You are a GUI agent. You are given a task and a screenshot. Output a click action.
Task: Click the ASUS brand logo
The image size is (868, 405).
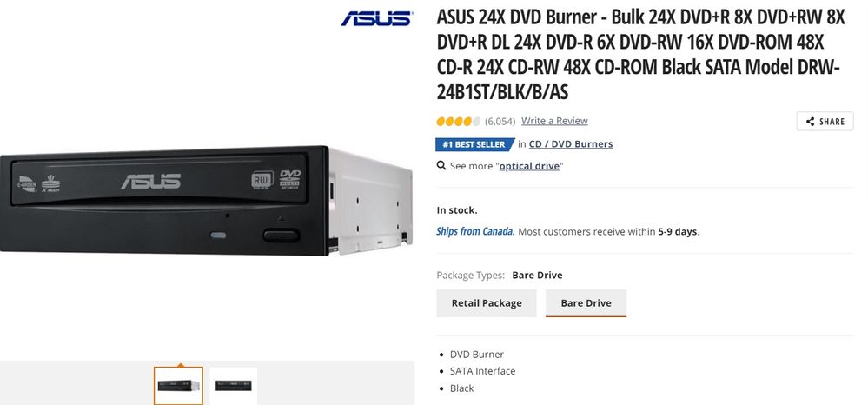coord(376,18)
